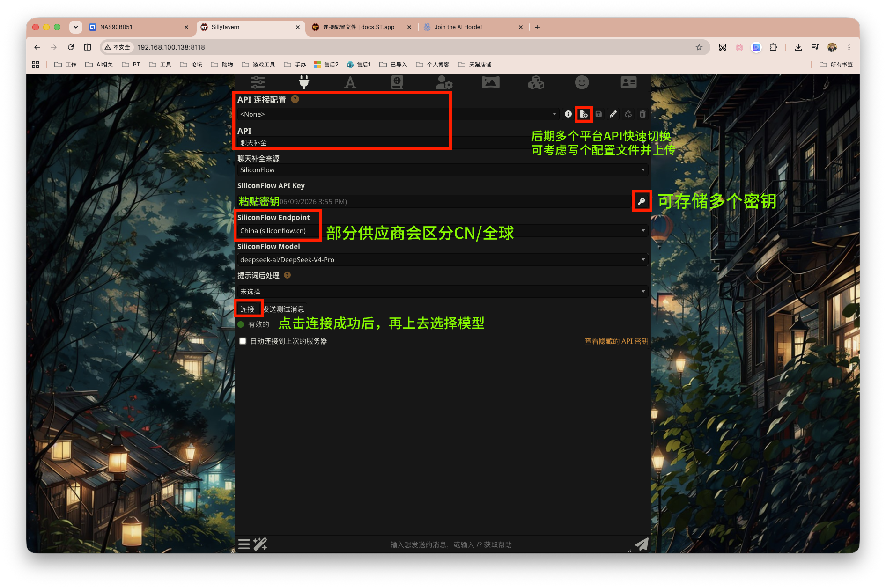This screenshot has height=588, width=886.
Task: Reload the connection profile
Action: click(x=628, y=114)
